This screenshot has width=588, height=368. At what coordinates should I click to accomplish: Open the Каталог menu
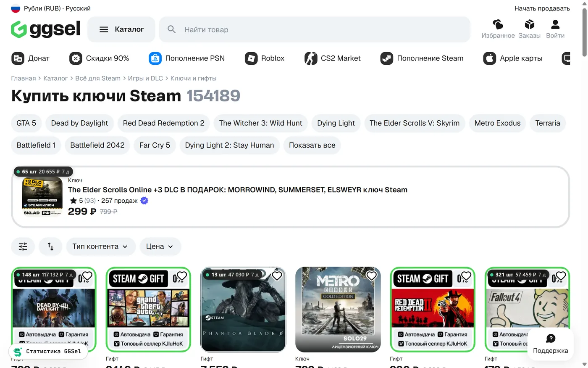[121, 29]
